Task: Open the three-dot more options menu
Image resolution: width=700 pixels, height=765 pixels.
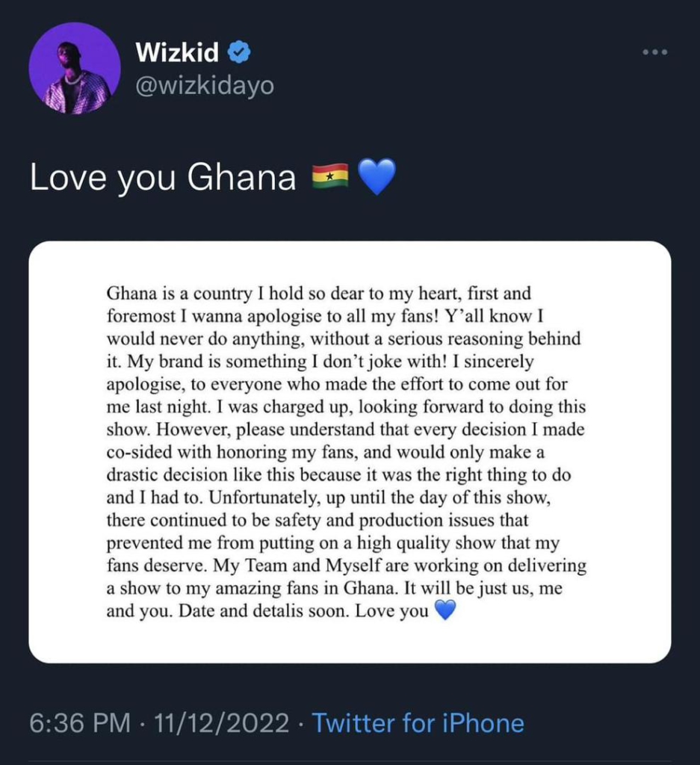Action: 654,53
